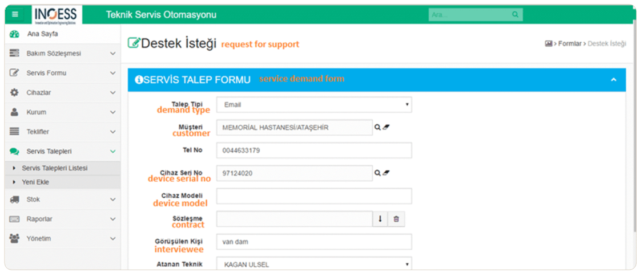Click Formlar breadcrumb link
The width and height of the screenshot is (644, 277).
(x=570, y=43)
